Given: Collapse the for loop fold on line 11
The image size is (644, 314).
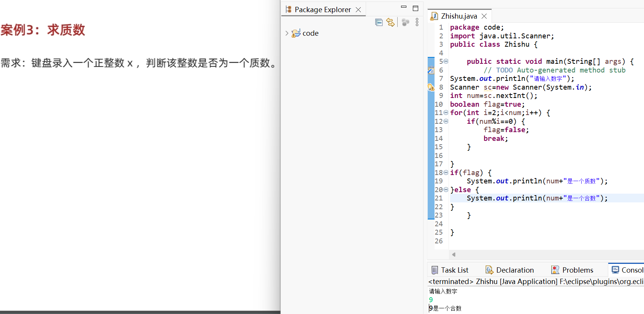Looking at the screenshot, I should [x=446, y=112].
